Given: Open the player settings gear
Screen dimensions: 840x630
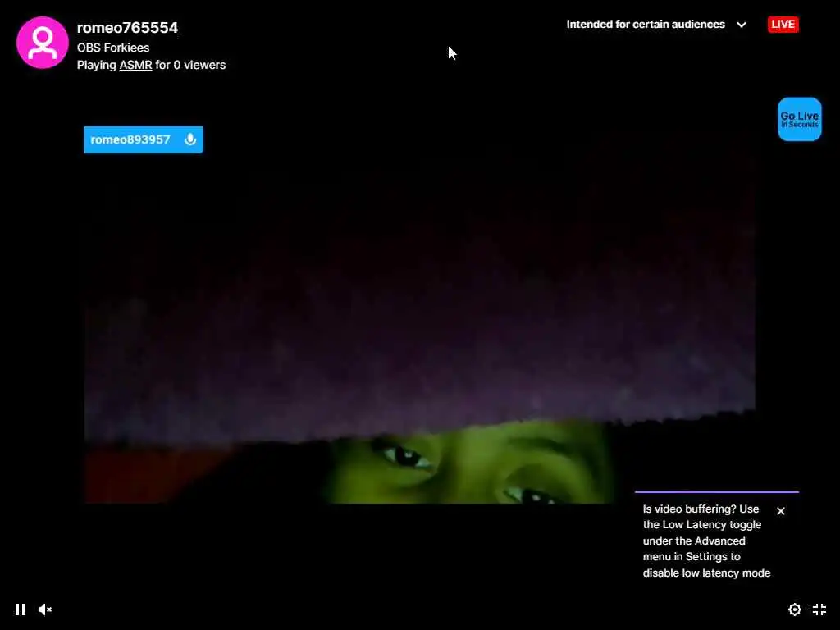Looking at the screenshot, I should [794, 609].
